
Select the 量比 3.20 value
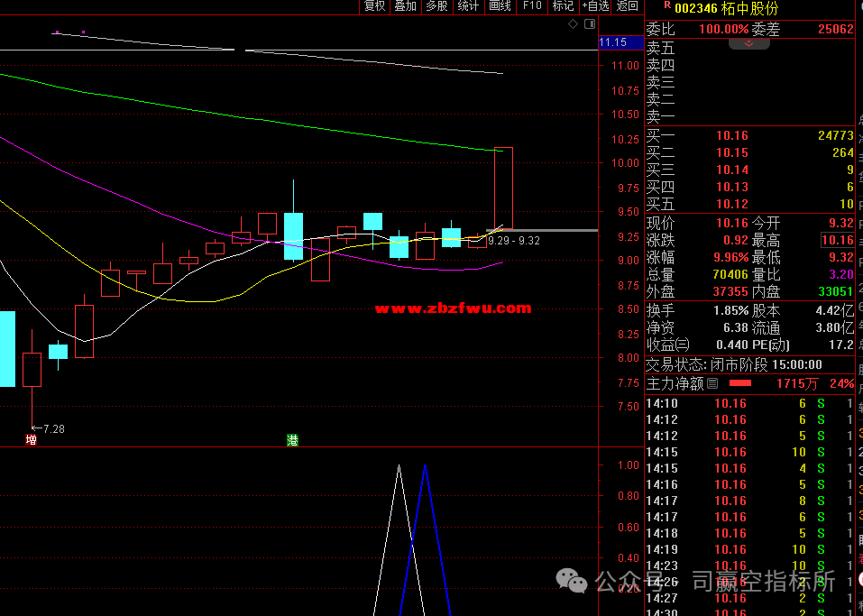coord(841,274)
